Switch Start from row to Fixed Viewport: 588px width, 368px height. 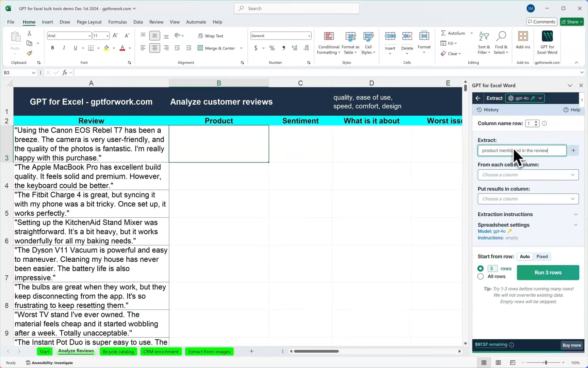point(542,256)
